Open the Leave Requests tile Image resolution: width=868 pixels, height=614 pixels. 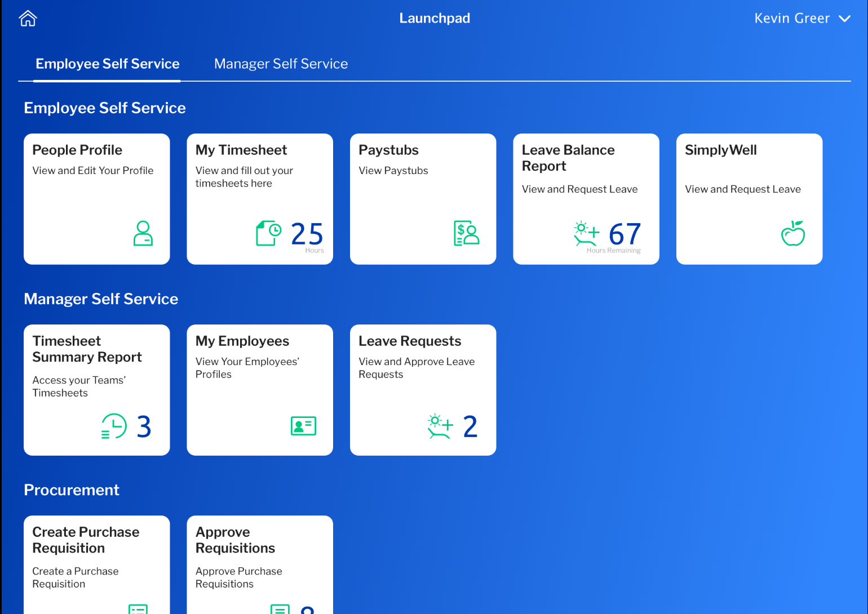coord(423,390)
